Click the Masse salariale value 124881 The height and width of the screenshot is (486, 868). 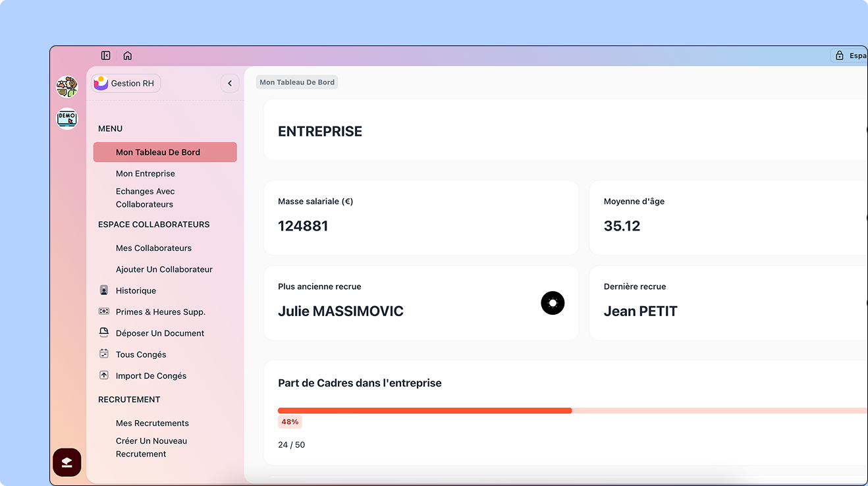point(303,226)
